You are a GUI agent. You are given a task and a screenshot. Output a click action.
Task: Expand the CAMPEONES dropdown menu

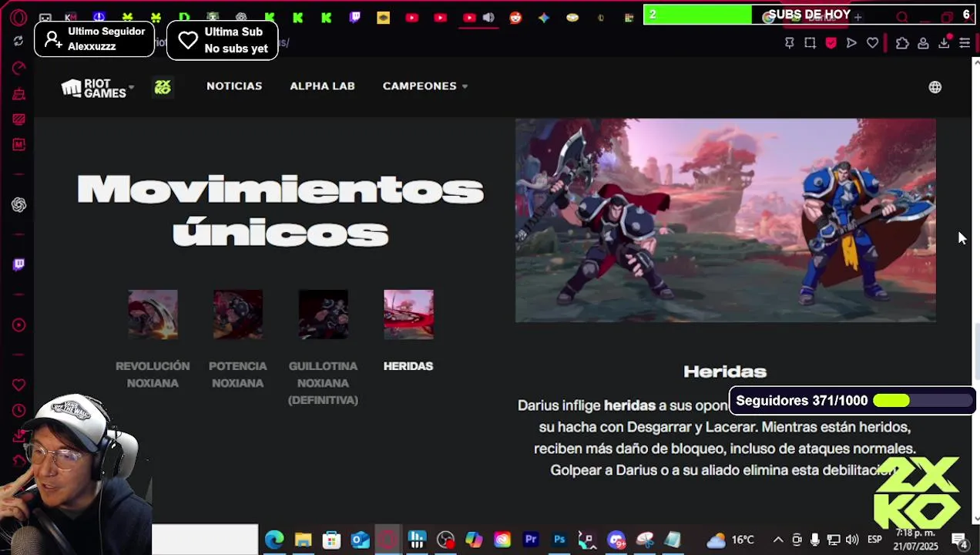(x=425, y=86)
